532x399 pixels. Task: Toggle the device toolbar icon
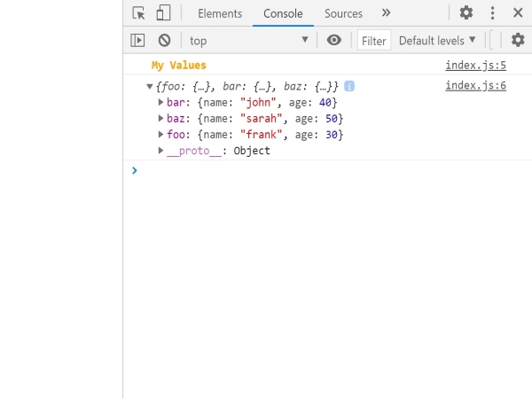point(163,13)
